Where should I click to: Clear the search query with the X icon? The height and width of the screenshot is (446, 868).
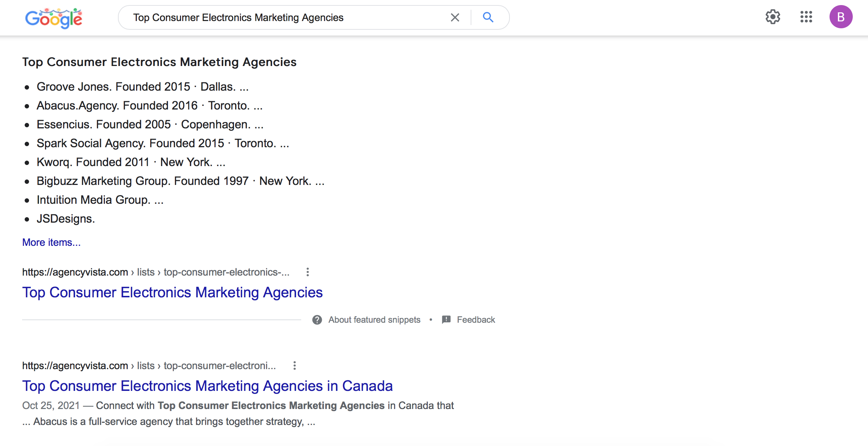tap(455, 17)
